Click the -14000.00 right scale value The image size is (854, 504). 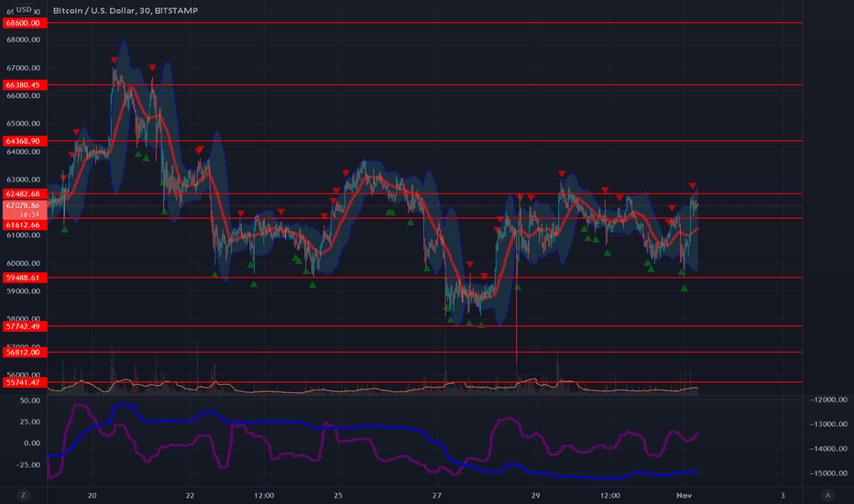pyautogui.click(x=828, y=449)
